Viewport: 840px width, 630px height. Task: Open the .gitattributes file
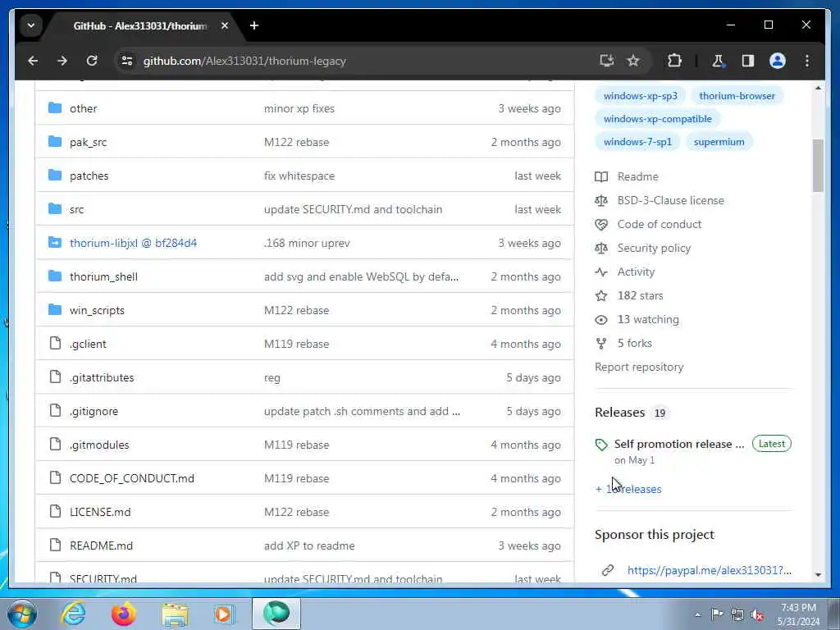102,377
